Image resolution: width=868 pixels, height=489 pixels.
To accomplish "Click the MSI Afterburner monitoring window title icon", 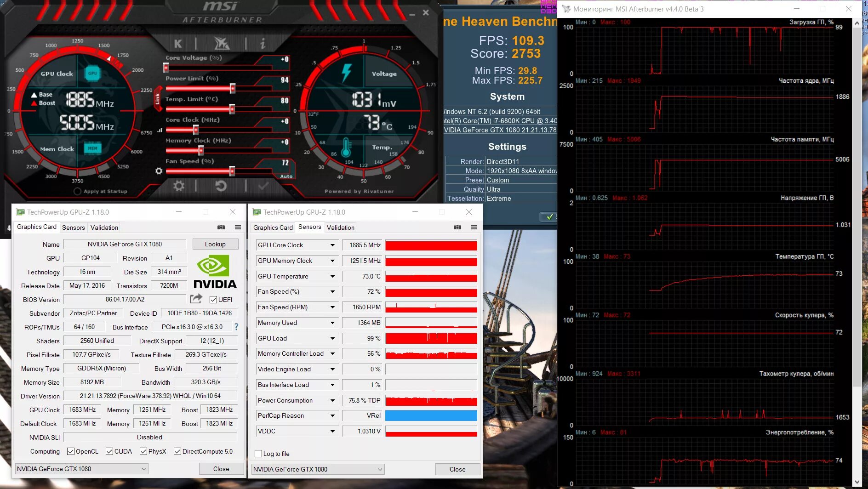I will (566, 9).
